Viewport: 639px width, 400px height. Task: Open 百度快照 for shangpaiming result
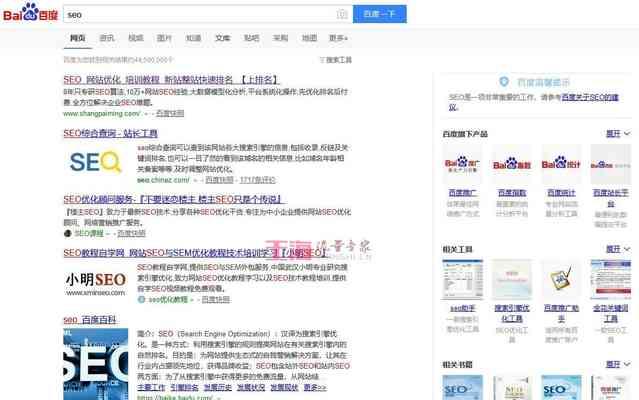(170, 114)
